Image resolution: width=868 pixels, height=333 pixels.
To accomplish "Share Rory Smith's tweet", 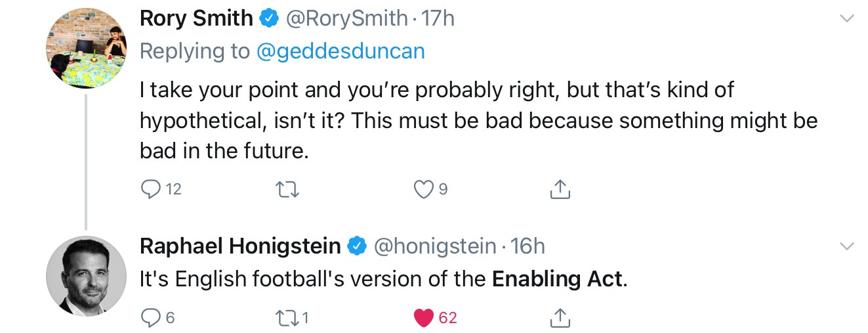I will click(559, 190).
